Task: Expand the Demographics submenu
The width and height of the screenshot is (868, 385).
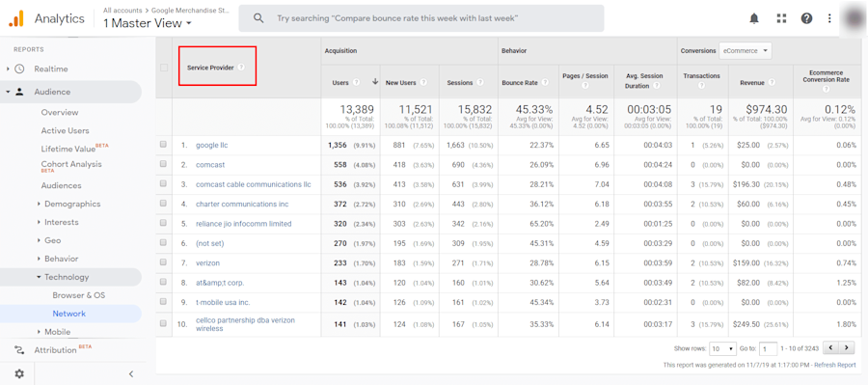Action: [39, 204]
